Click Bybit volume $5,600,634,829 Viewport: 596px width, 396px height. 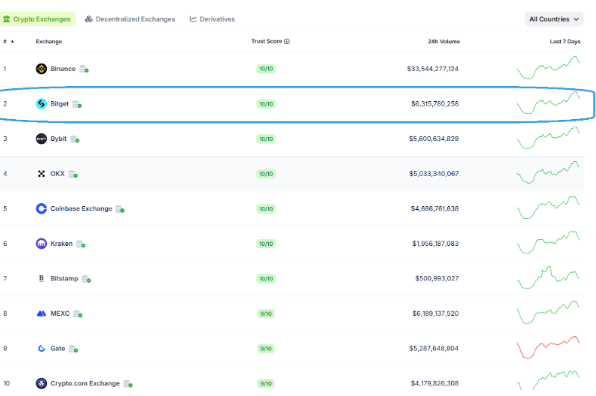434,139
